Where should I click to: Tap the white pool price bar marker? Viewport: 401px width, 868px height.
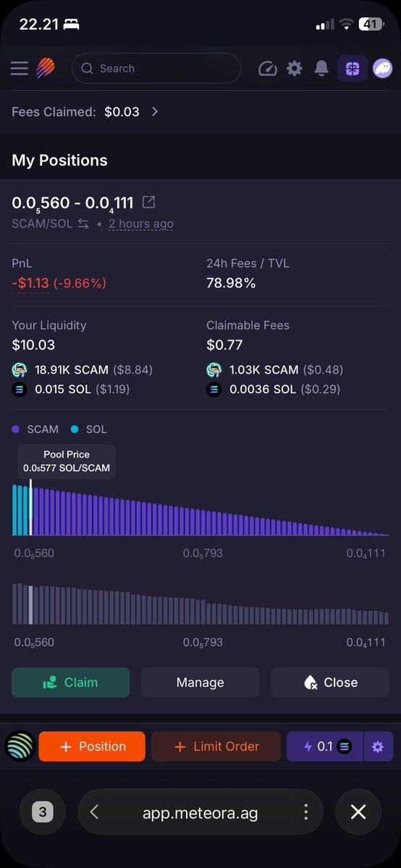point(30,507)
